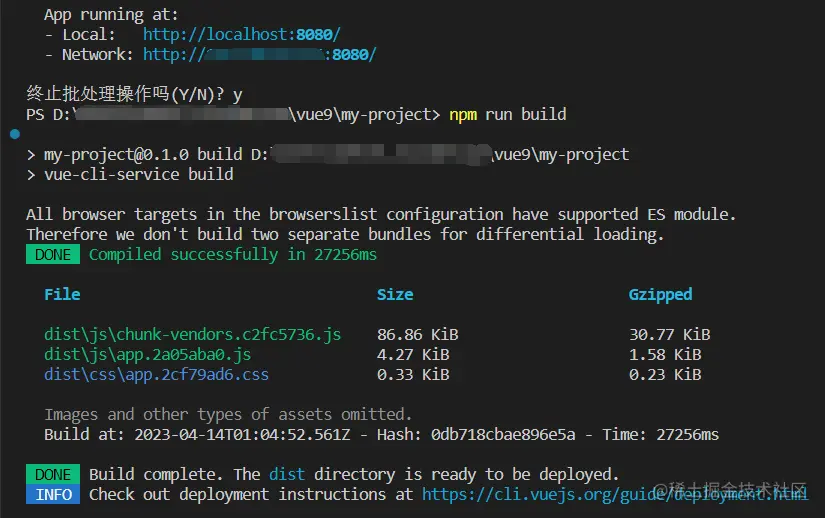Click the DONE badge before Build complete
The width and height of the screenshot is (825, 518).
click(53, 474)
